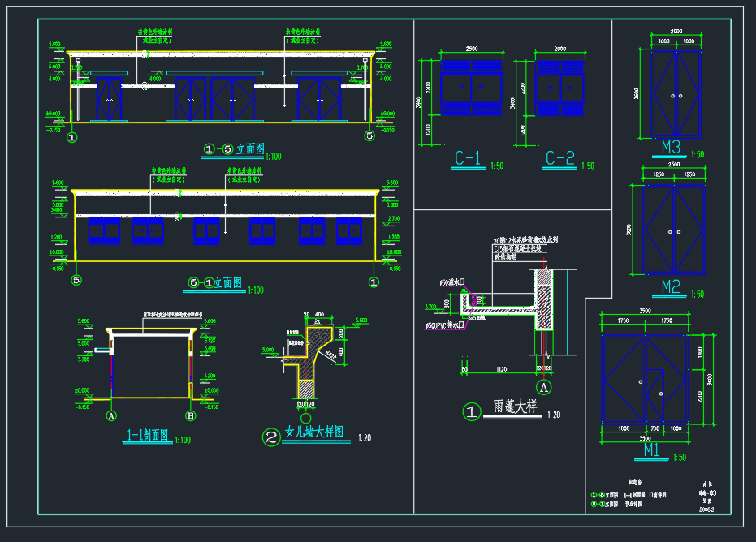Select the M2 door drawing title
The image size is (756, 542).
pos(671,286)
